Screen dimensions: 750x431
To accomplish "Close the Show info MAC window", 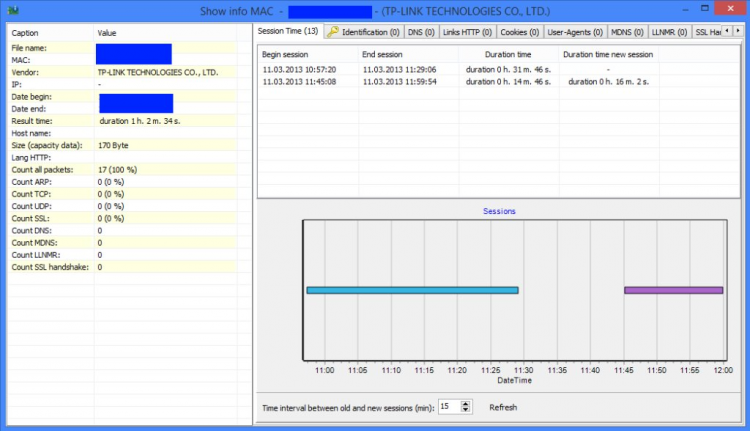I will click(x=730, y=8).
